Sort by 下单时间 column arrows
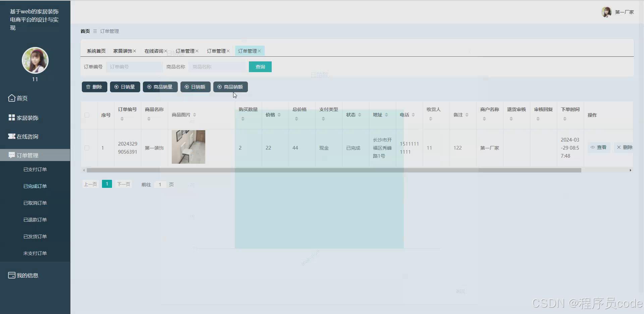This screenshot has height=314, width=644. pyautogui.click(x=565, y=119)
